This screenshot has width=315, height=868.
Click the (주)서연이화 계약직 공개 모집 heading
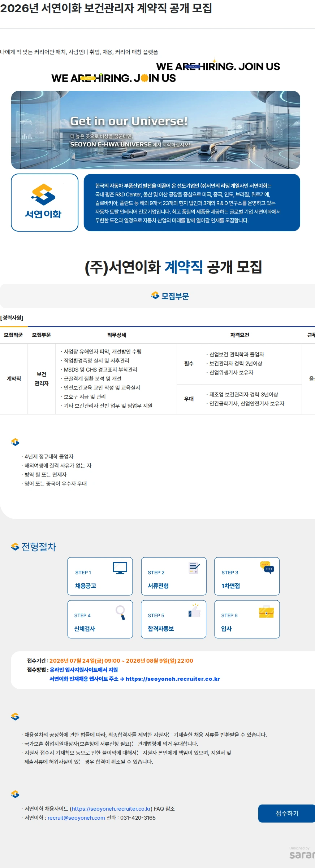173,267
